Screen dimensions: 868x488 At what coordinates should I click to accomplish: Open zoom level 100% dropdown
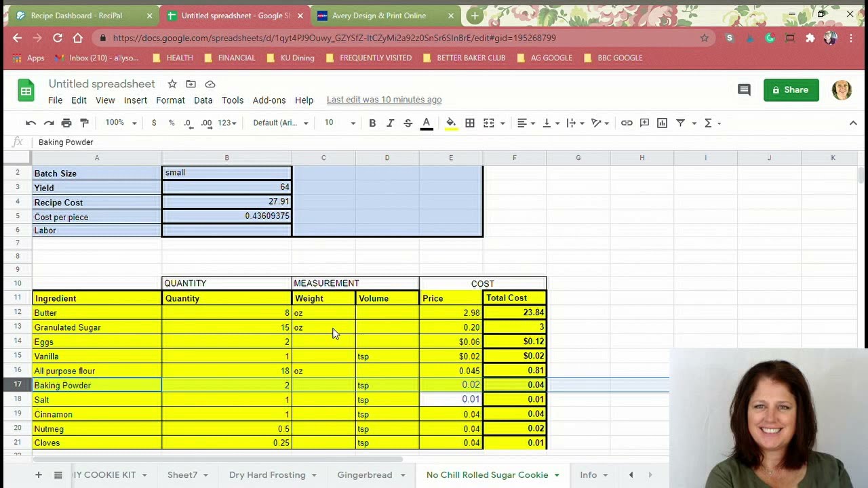[x=121, y=123]
